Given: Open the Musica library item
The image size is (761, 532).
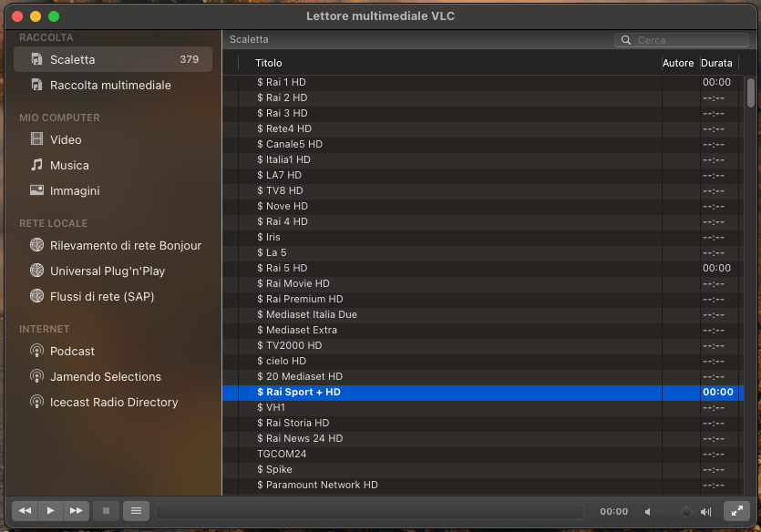Looking at the screenshot, I should (x=113, y=166).
